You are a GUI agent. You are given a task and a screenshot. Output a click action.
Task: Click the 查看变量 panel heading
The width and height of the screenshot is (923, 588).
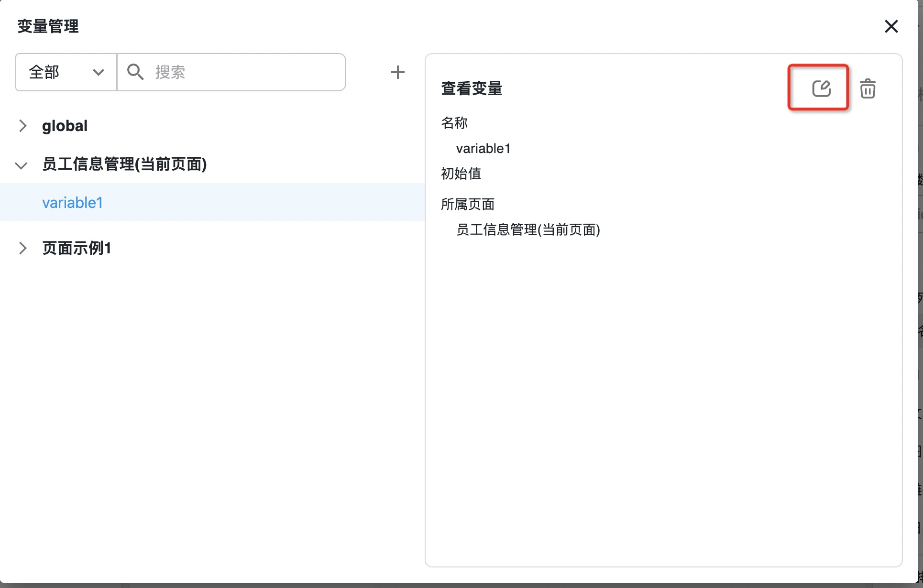pyautogui.click(x=472, y=88)
